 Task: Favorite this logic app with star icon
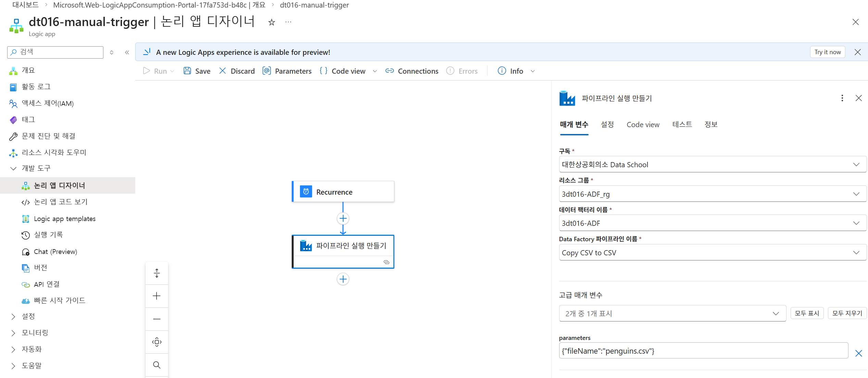(272, 23)
